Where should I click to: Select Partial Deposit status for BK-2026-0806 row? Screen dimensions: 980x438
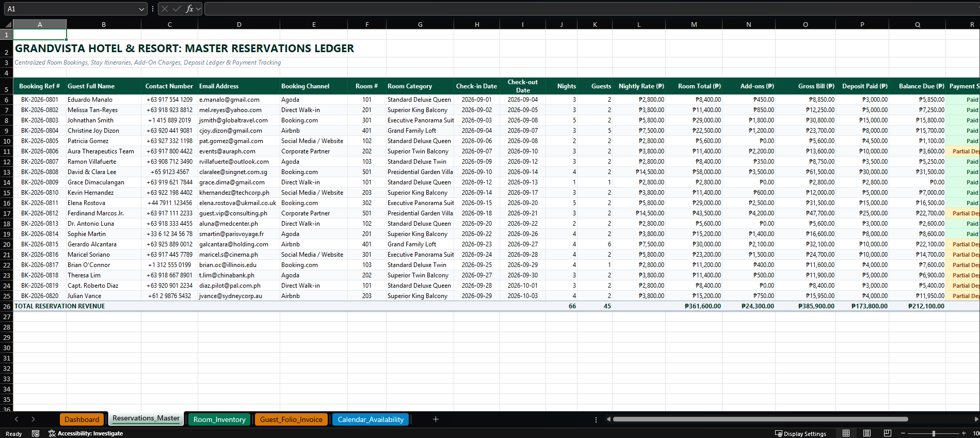[963, 151]
